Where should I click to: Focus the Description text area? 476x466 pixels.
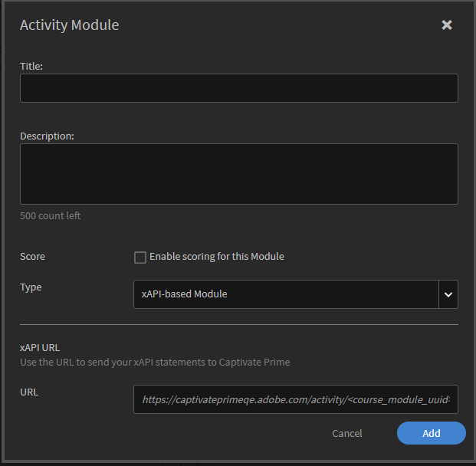(238, 174)
